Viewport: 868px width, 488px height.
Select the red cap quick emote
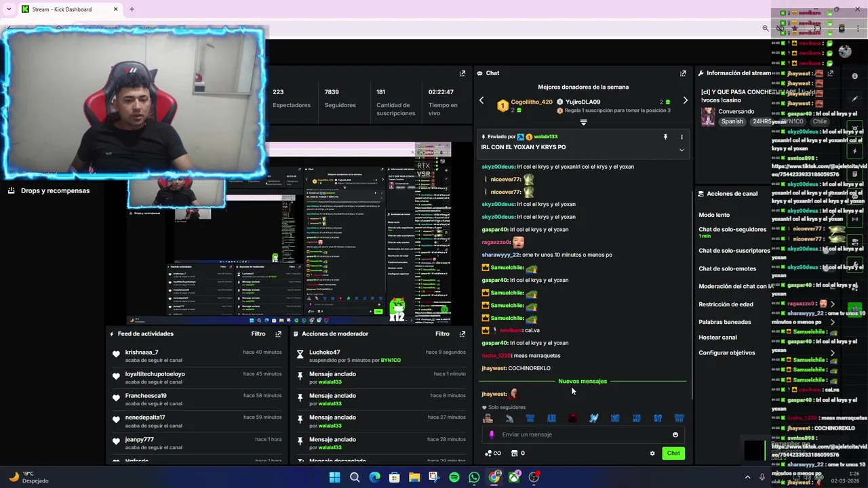point(573,418)
